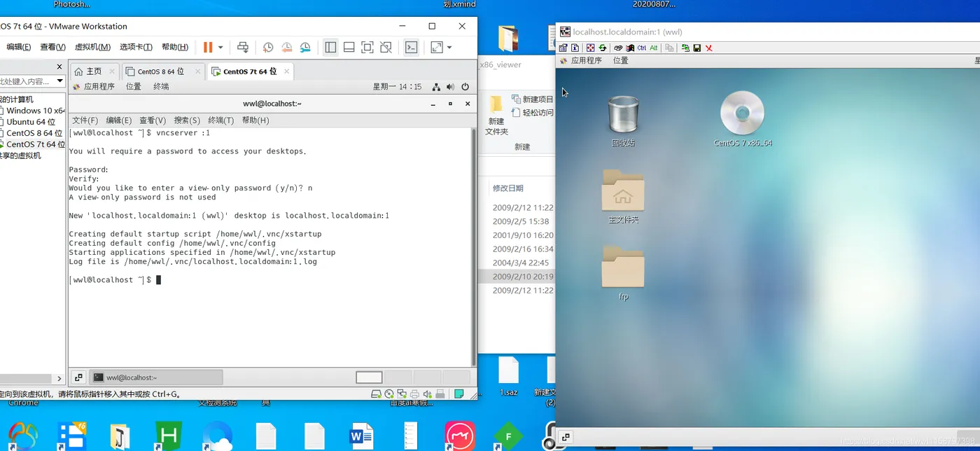Select CentOS 8 64 位 in library tree
Viewport: 980px width, 451px height.
pyautogui.click(x=34, y=133)
